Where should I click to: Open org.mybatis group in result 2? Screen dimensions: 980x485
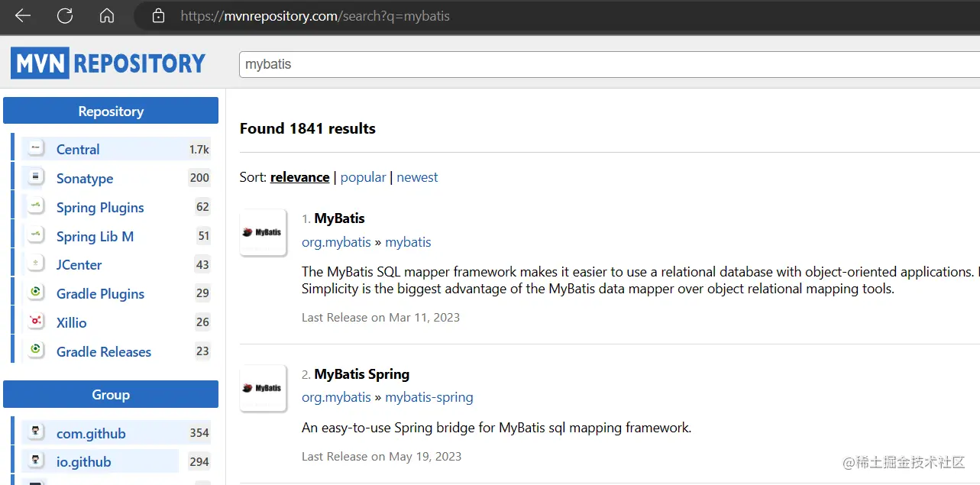click(336, 397)
